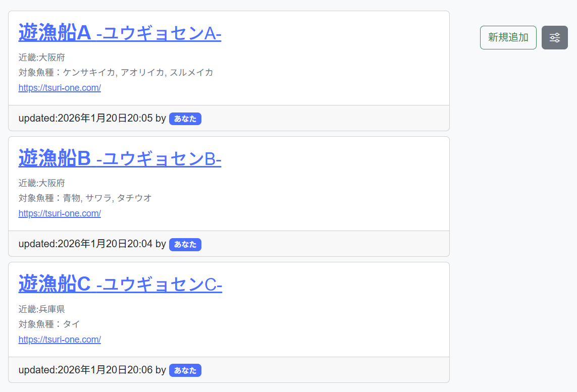Click the あなた badge on 遊漁船A card
577x392 pixels.
pos(185,119)
